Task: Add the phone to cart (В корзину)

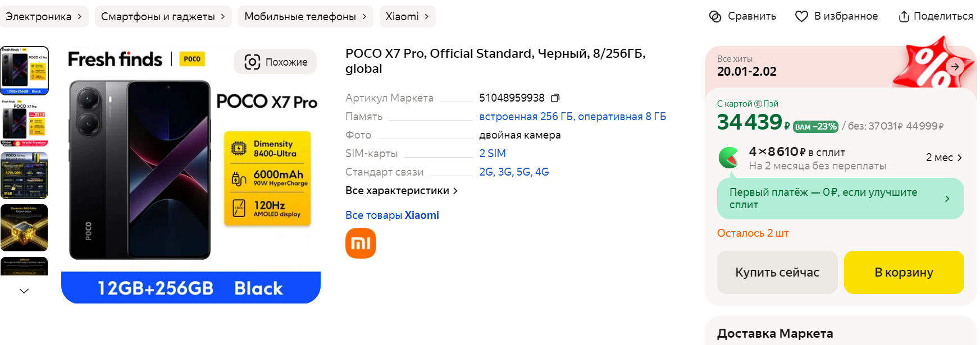Action: point(904,272)
